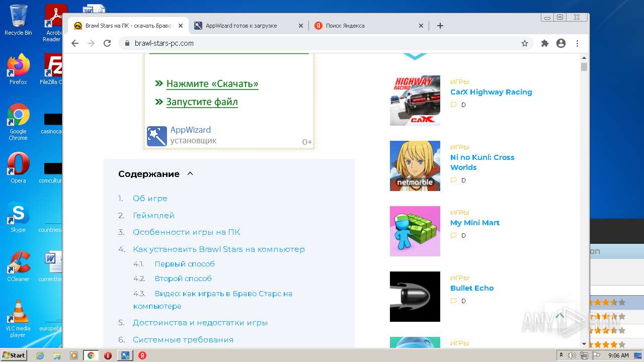Jump to Системные требования section
The height and width of the screenshot is (362, 644).
[x=183, y=340]
